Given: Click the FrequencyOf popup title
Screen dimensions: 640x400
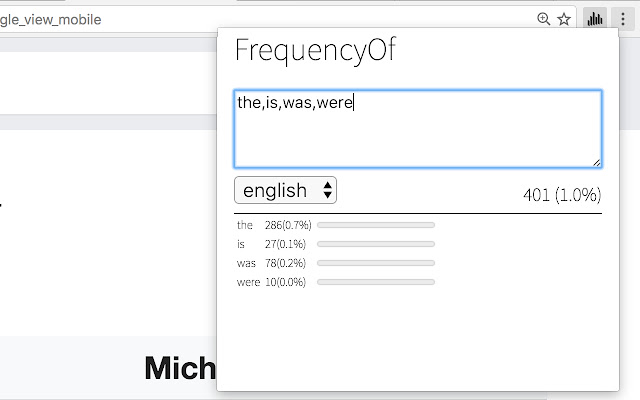Looking at the screenshot, I should pos(315,51).
